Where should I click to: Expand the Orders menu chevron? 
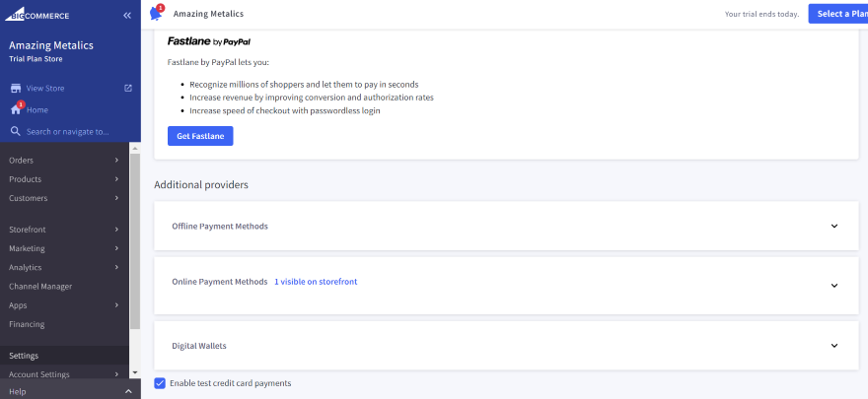pyautogui.click(x=116, y=161)
